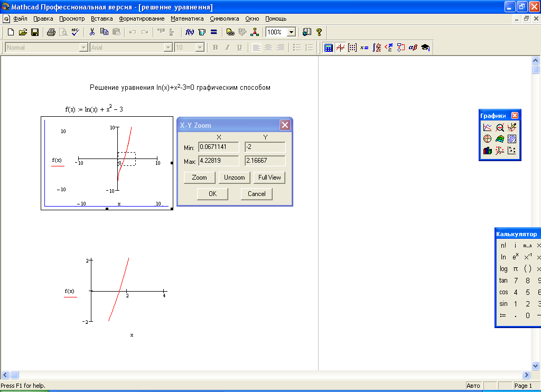Open the Файл menu
Screen dimensions: 541x392
(20, 18)
